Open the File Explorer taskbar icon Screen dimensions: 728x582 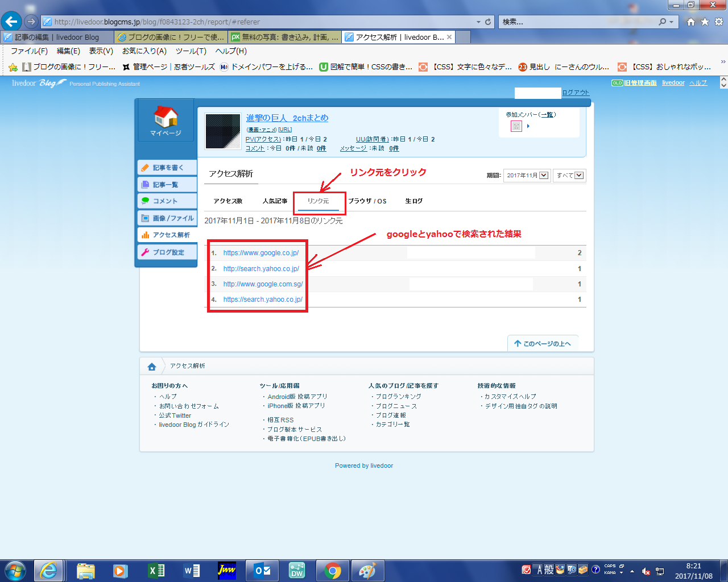pyautogui.click(x=85, y=571)
